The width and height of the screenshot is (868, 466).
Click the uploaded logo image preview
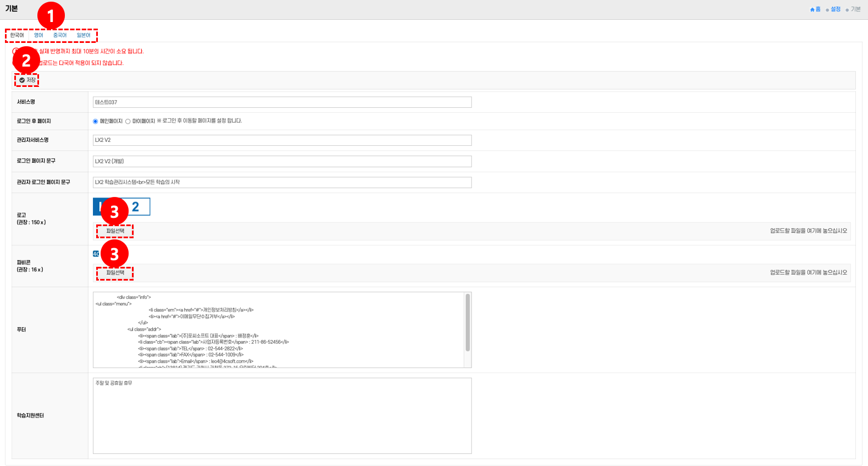(139, 207)
